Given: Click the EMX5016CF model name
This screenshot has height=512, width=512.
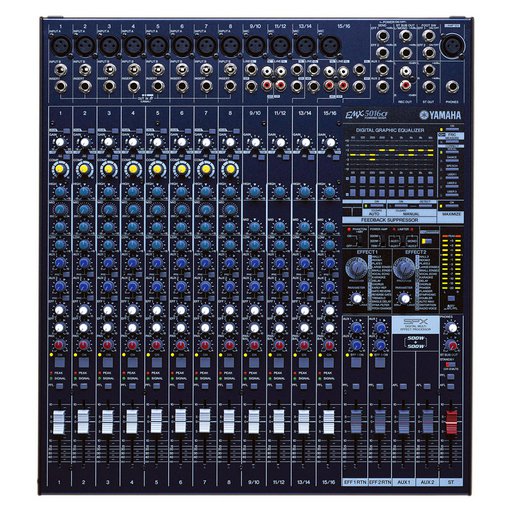Looking at the screenshot, I should coord(366,115).
